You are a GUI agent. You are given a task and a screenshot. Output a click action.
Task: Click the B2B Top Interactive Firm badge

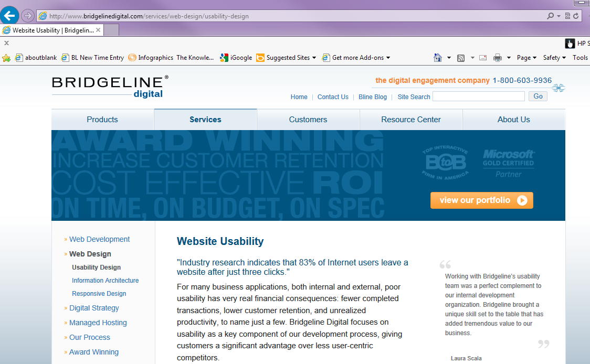(x=446, y=163)
